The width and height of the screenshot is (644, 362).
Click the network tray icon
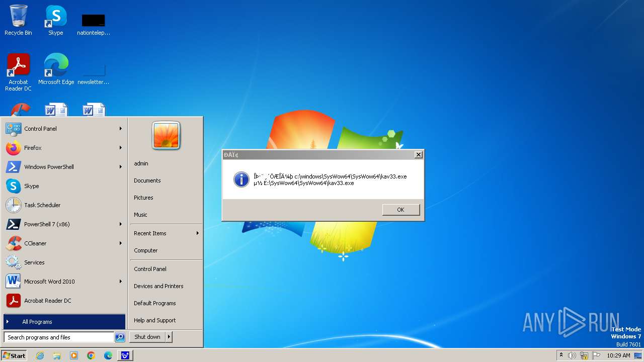point(584,355)
